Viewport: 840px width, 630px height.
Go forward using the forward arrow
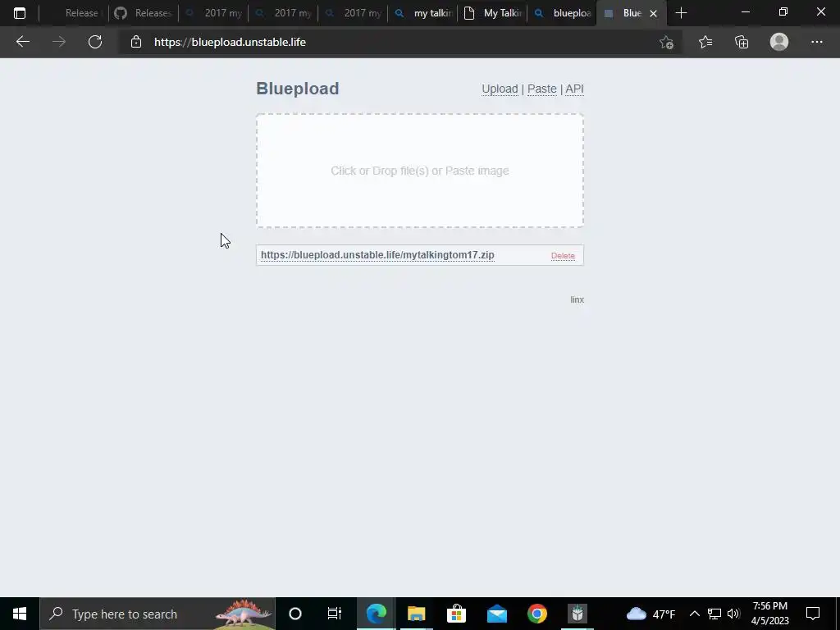pos(59,42)
